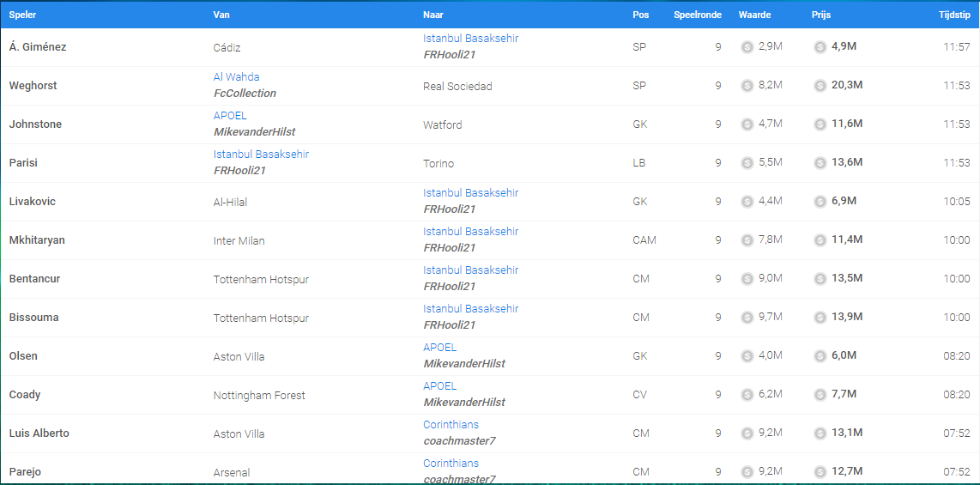Screen dimensions: 980x485
Task: Click the coin icon next to price 7,7M
Action: pos(820,395)
